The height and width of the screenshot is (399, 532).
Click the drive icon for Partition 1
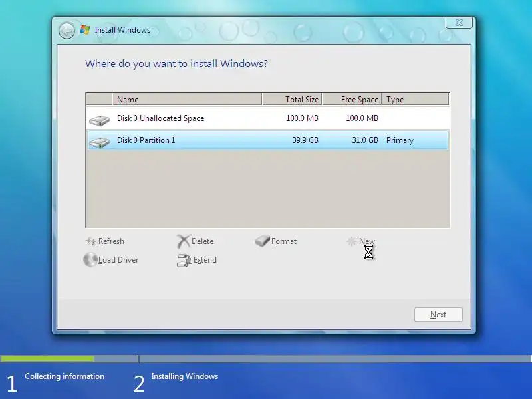click(99, 142)
